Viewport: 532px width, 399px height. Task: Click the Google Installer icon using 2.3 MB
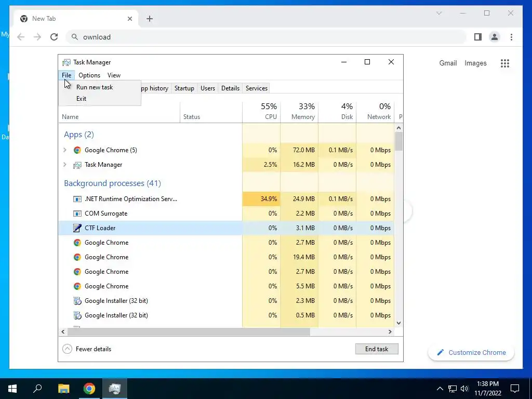[77, 301]
